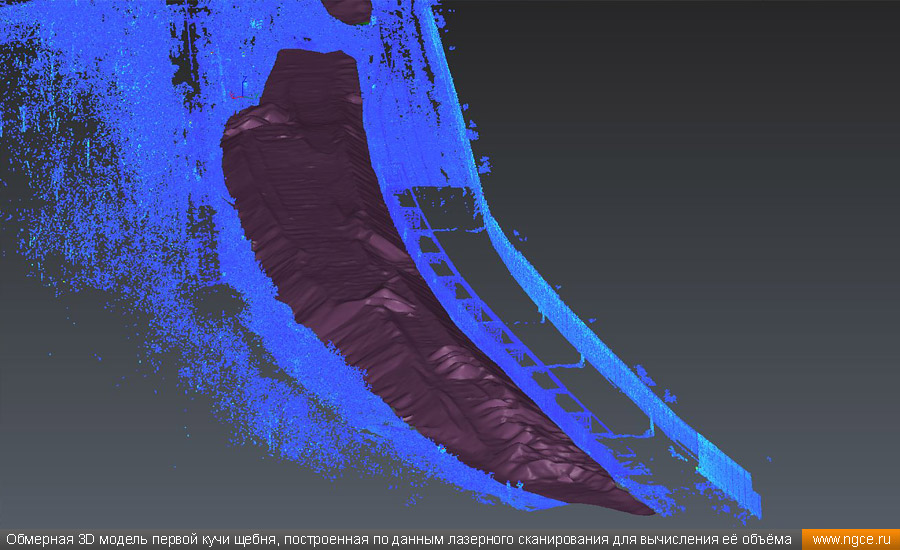The image size is (900, 550).
Task: Click the caption text "Обмерная 3D модель первой кучи щебня"
Action: (x=142, y=540)
